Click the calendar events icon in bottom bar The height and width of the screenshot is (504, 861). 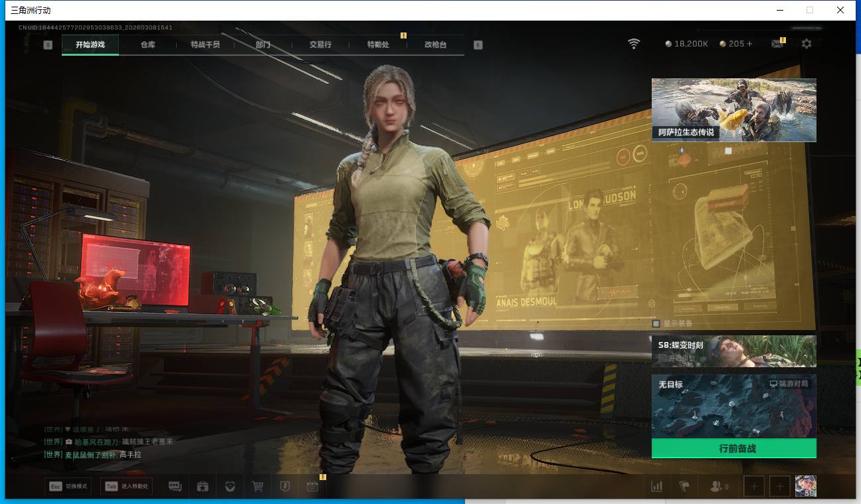[312, 487]
